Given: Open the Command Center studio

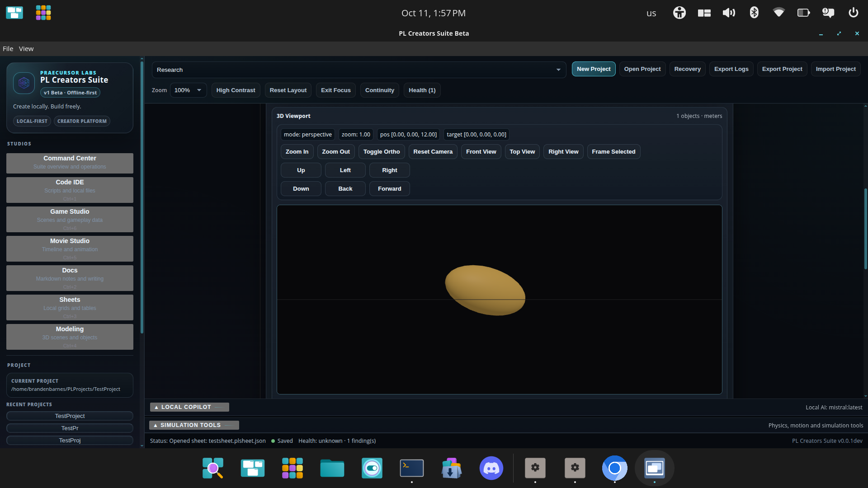Looking at the screenshot, I should (70, 163).
